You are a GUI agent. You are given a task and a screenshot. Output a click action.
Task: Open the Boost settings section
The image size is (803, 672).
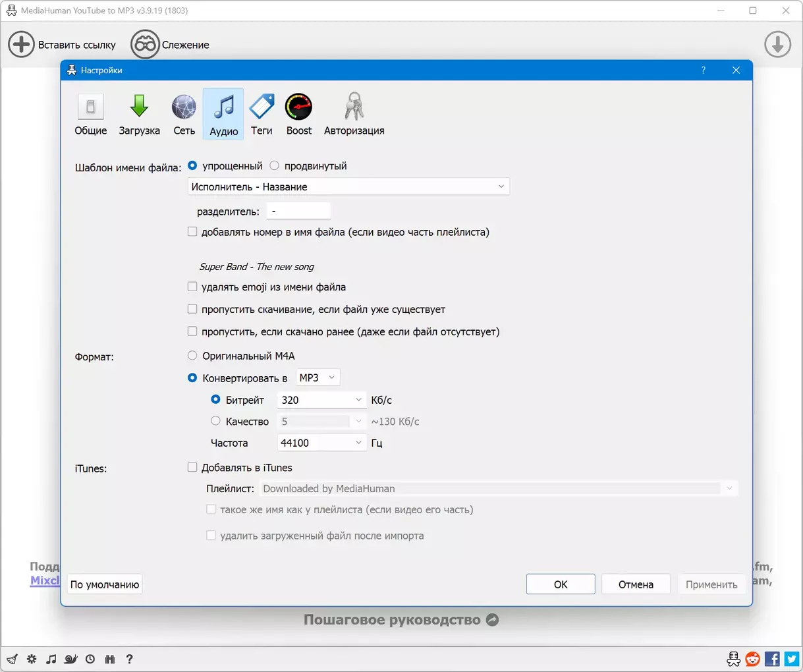click(298, 114)
